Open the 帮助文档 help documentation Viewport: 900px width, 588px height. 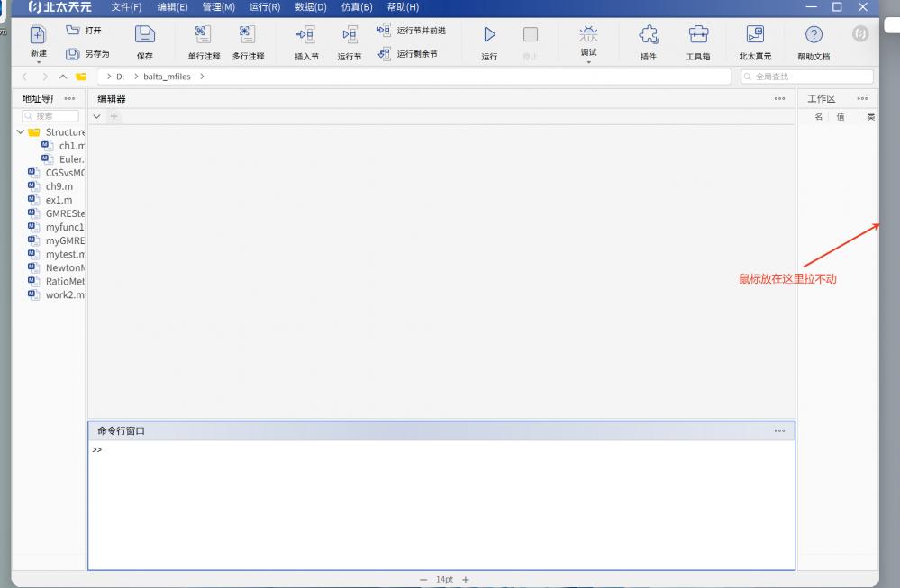pos(813,41)
